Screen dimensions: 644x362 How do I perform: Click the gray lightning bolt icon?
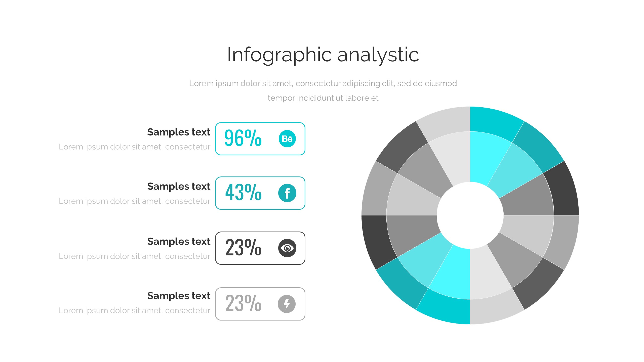point(287,304)
